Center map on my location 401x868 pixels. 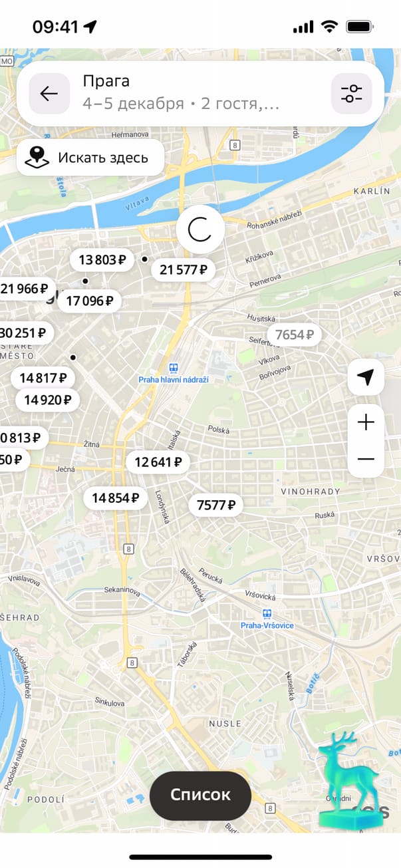point(366,378)
